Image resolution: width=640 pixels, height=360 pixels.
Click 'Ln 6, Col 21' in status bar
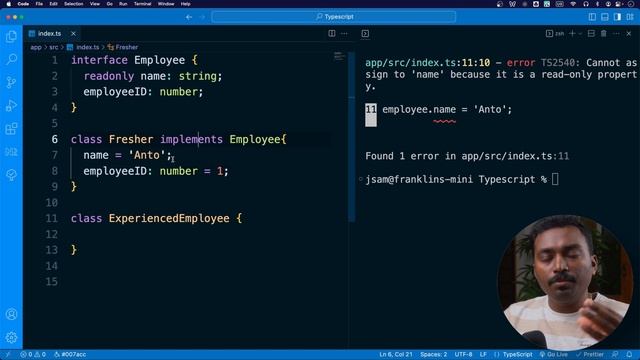click(396, 354)
